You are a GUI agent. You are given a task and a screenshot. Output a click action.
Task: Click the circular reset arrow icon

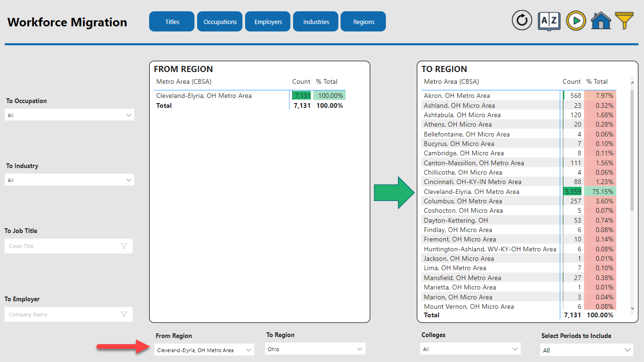coord(522,21)
